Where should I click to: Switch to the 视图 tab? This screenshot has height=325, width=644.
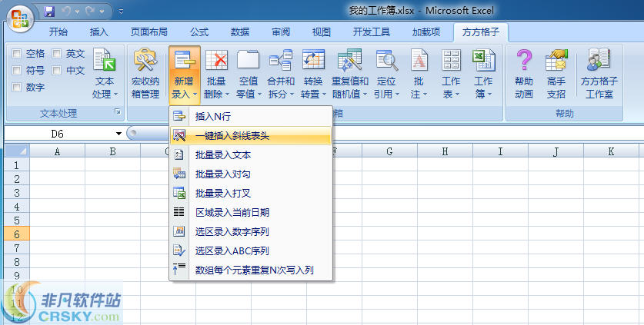321,32
